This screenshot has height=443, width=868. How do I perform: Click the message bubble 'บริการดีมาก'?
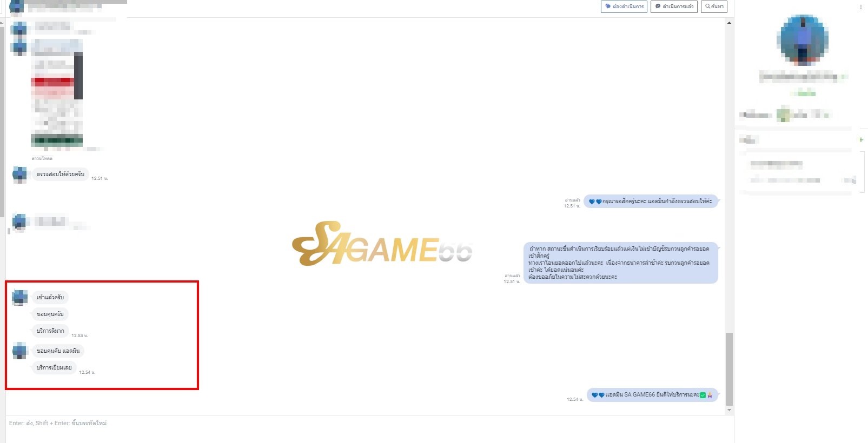(50, 331)
